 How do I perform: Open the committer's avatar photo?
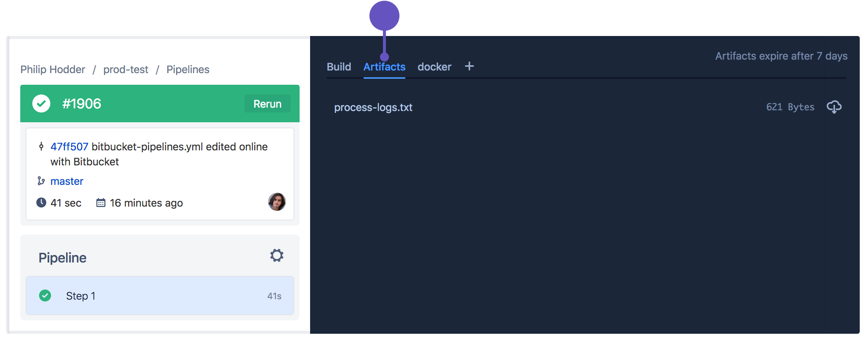(277, 202)
